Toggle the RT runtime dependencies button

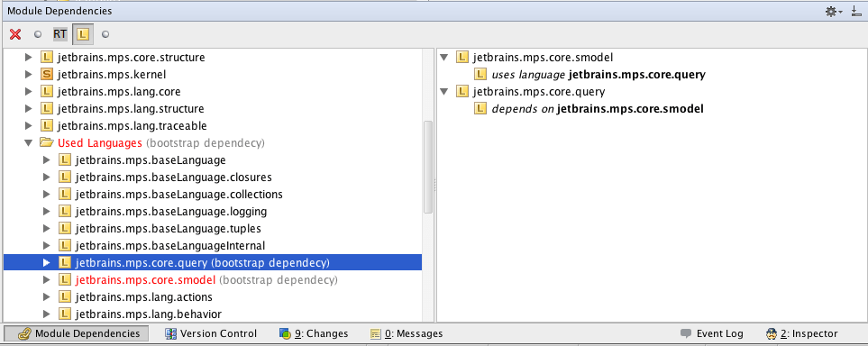click(59, 34)
